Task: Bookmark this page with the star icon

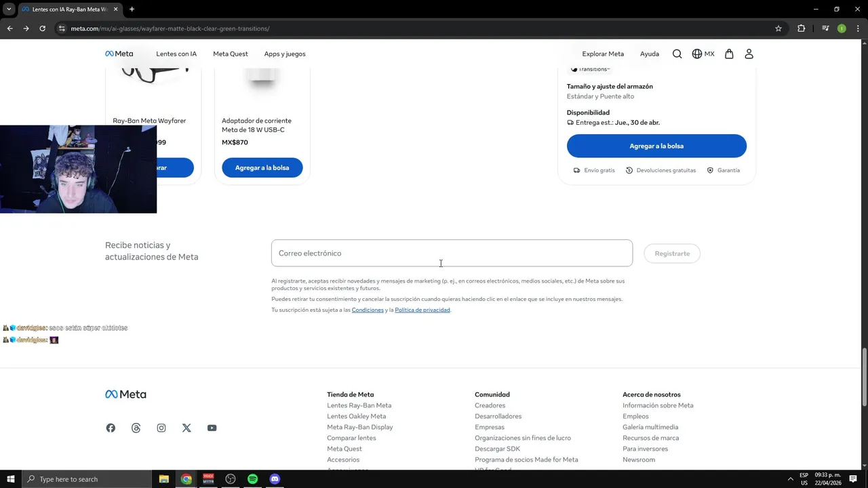Action: click(778, 28)
